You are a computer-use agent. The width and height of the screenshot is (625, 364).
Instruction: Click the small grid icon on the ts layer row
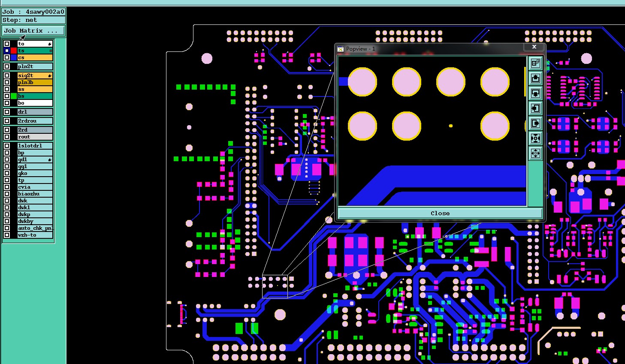[51, 51]
